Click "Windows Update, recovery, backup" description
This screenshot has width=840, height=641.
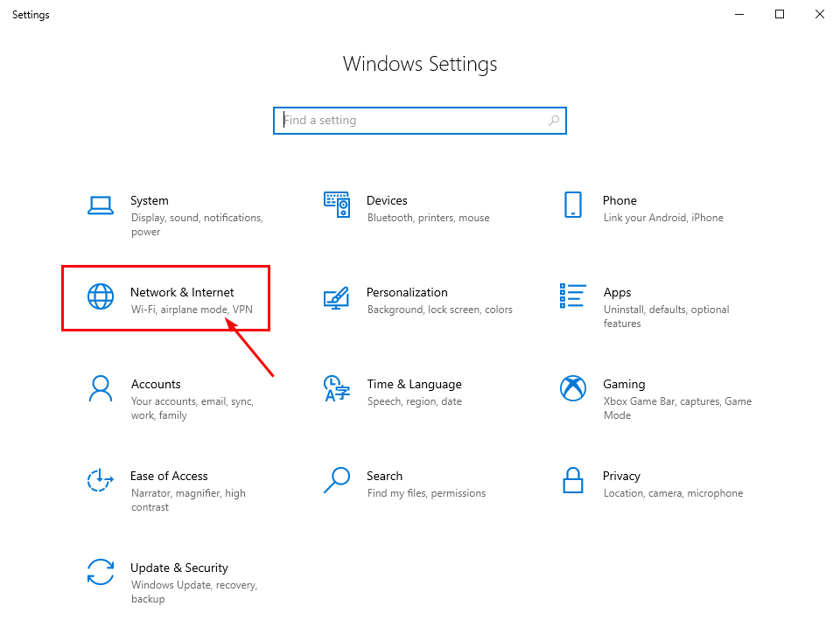click(x=194, y=592)
